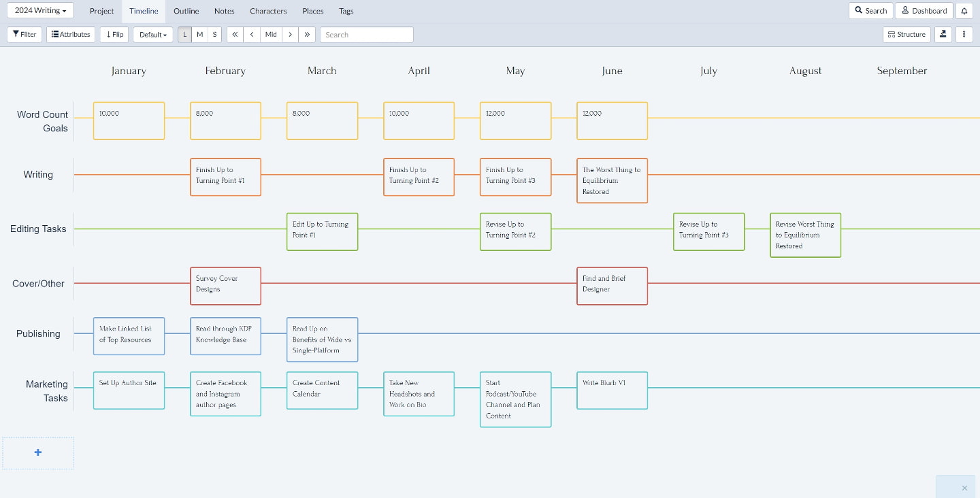Open Edit Up to Turning Point #1 card
This screenshot has height=498, width=980.
point(323,231)
